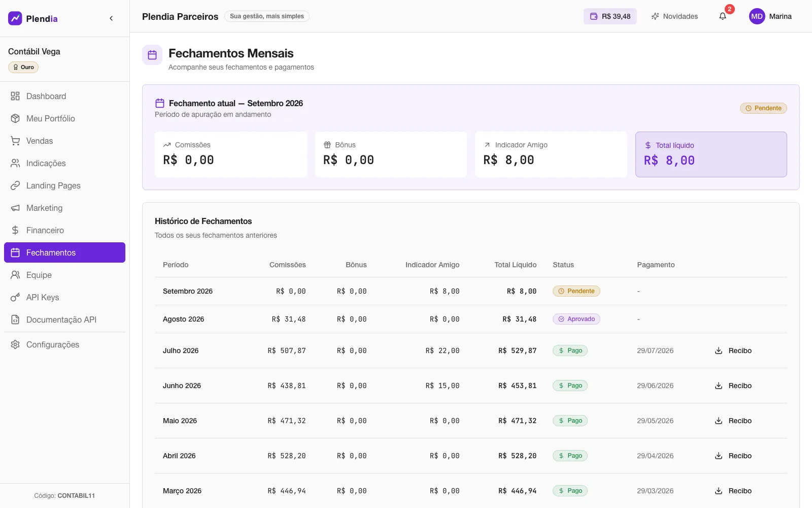Open Meu Portfólio in the sidebar
Image resolution: width=812 pixels, height=508 pixels.
coord(64,118)
